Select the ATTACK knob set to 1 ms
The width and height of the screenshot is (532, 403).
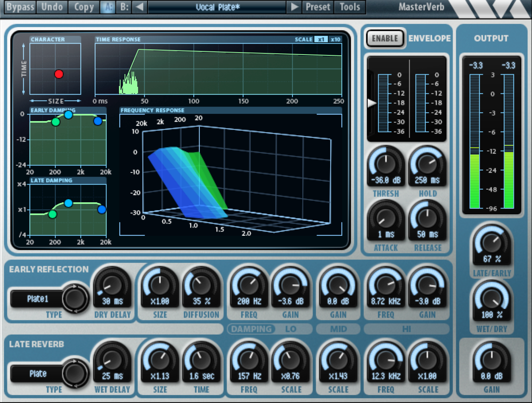(x=385, y=220)
